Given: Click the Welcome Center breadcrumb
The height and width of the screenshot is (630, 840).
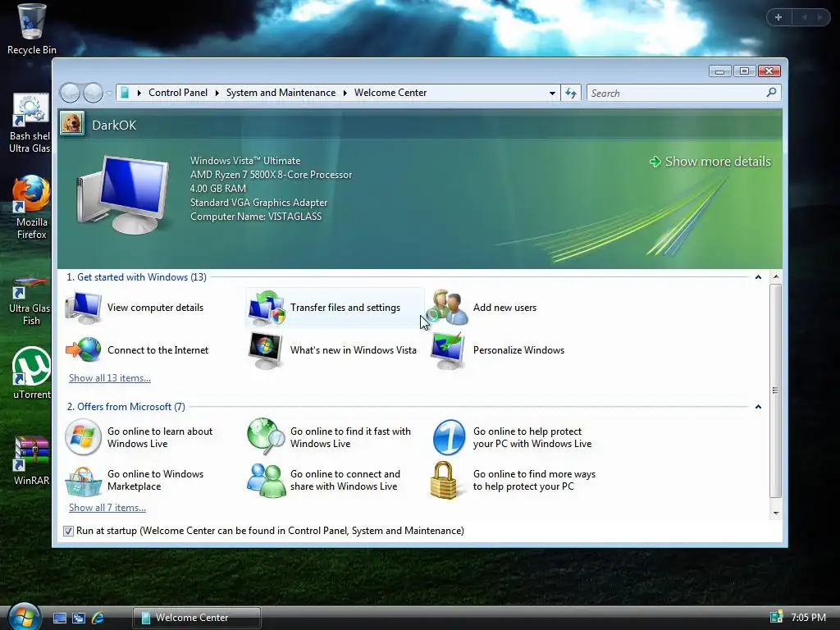Looking at the screenshot, I should click(x=390, y=93).
